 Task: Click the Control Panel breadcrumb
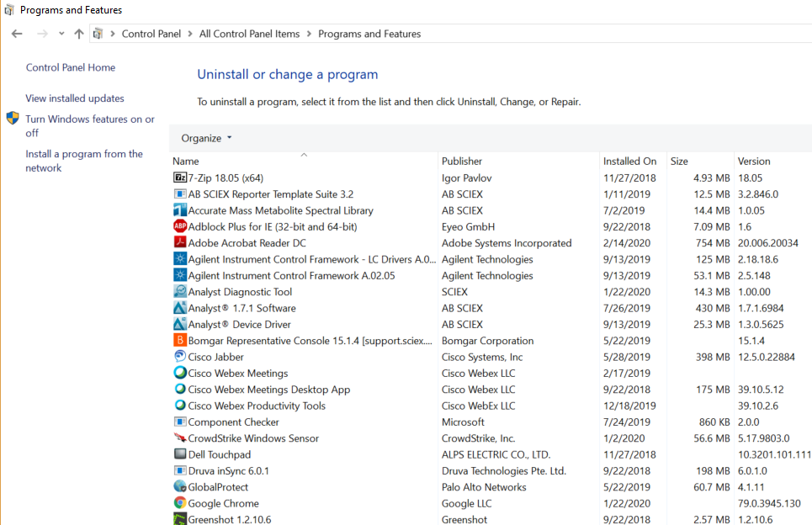tap(151, 34)
